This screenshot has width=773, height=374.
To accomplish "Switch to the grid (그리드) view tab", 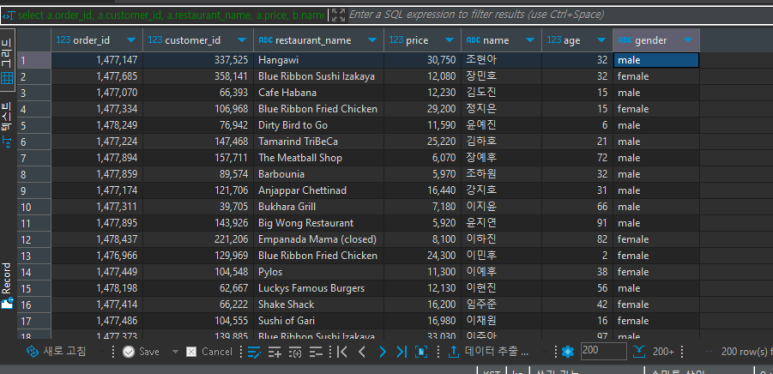I will pyautogui.click(x=7, y=59).
